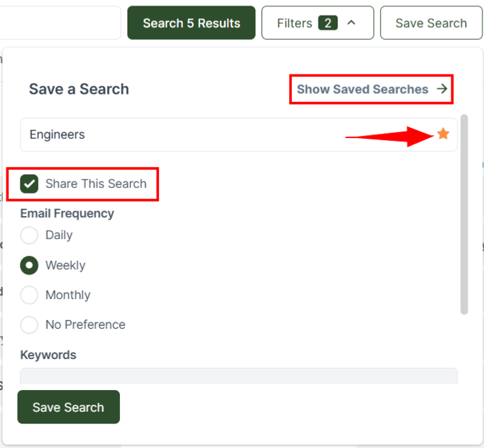Open the Show Saved Searches link
The width and height of the screenshot is (484, 448).
tap(363, 90)
